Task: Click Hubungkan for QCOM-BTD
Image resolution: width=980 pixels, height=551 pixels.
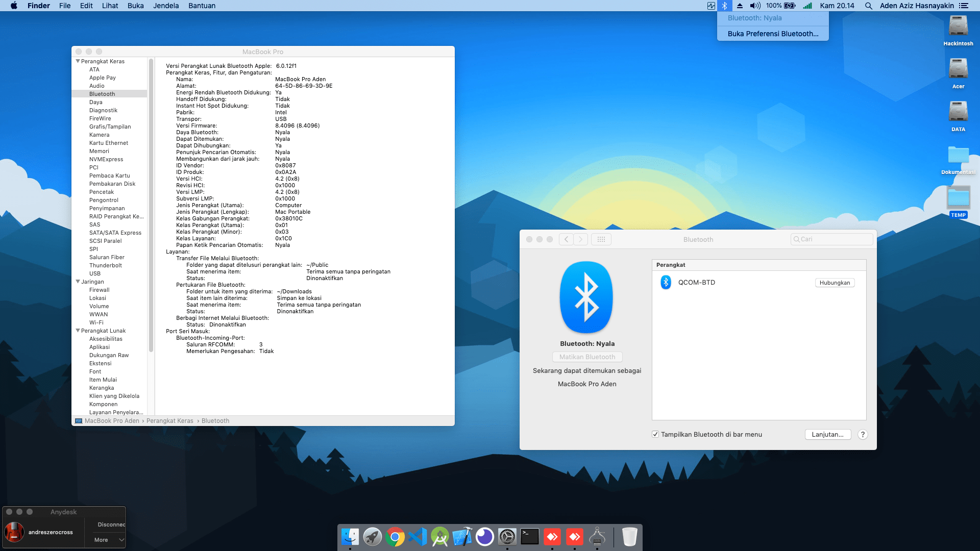Action: pos(835,283)
